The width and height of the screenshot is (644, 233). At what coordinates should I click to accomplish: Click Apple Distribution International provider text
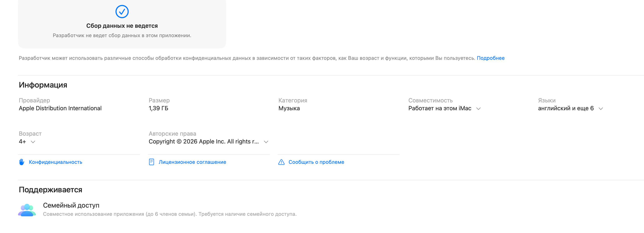(x=60, y=108)
